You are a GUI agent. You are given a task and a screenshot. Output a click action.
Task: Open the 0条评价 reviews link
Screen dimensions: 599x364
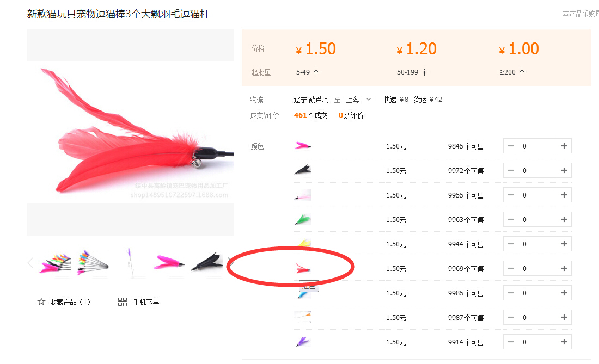point(351,115)
